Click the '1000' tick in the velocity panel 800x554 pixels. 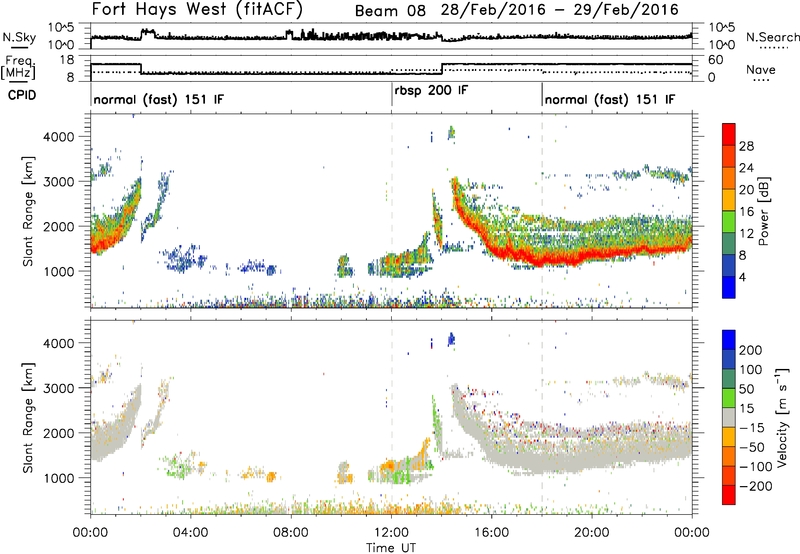coord(58,478)
